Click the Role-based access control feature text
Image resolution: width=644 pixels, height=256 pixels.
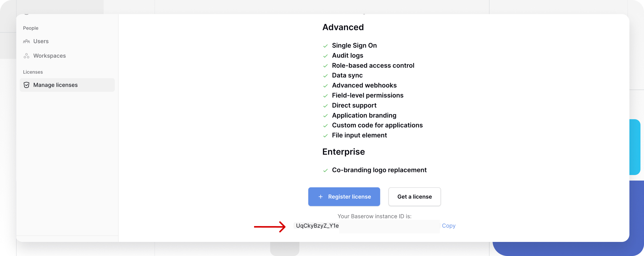point(373,66)
